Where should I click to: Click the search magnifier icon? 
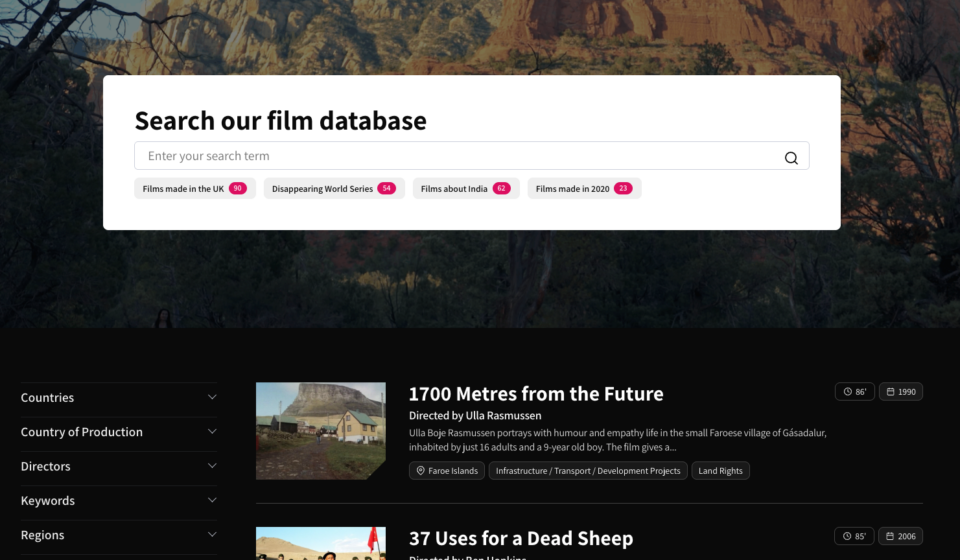[x=791, y=158]
